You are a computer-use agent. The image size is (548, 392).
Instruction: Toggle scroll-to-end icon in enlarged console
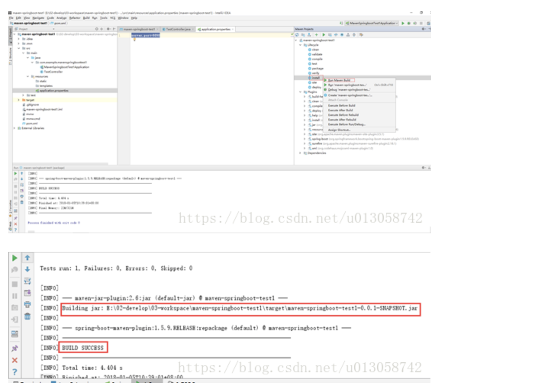point(27,293)
